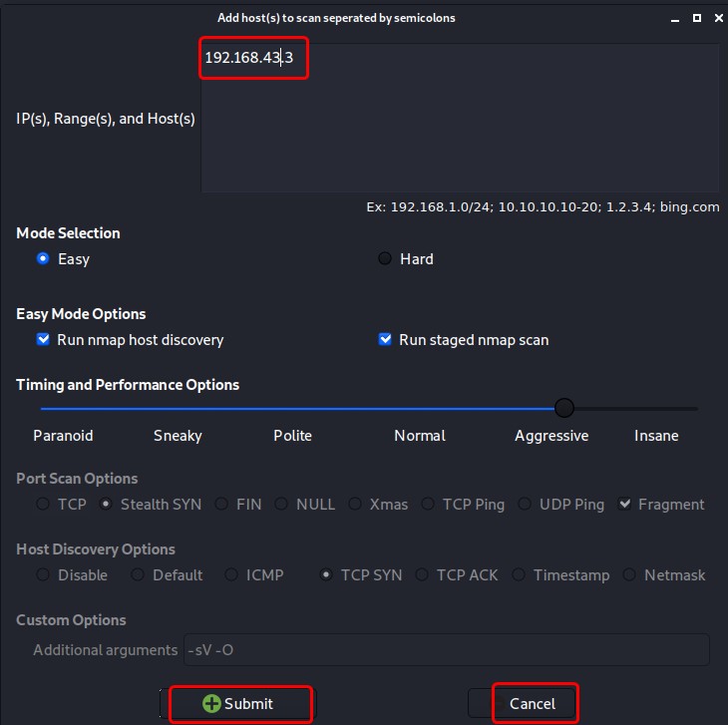The width and height of the screenshot is (728, 725).
Task: Toggle Run nmap host discovery checkbox
Action: 43,339
